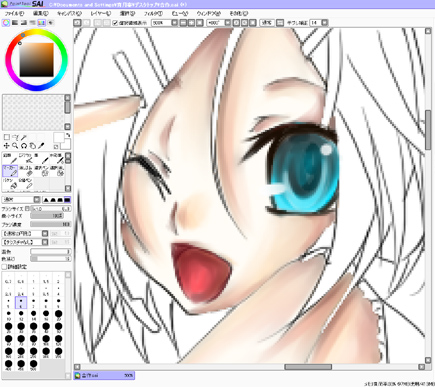
Task: Toggle the color wheel panel icon
Action: click(6, 23)
